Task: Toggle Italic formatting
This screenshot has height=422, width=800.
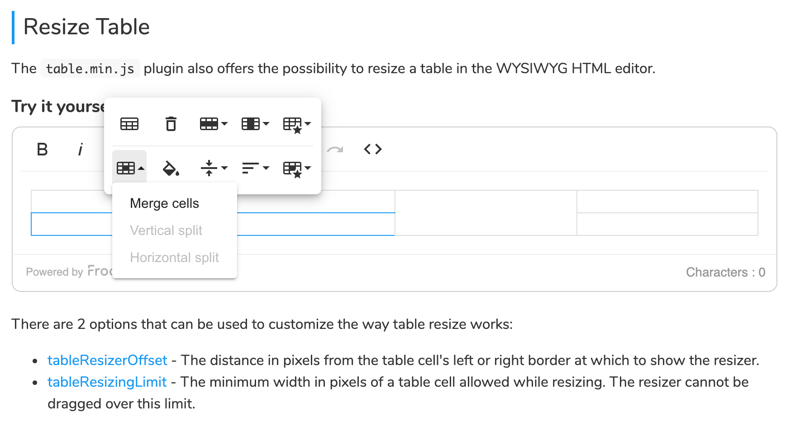Action: tap(80, 149)
